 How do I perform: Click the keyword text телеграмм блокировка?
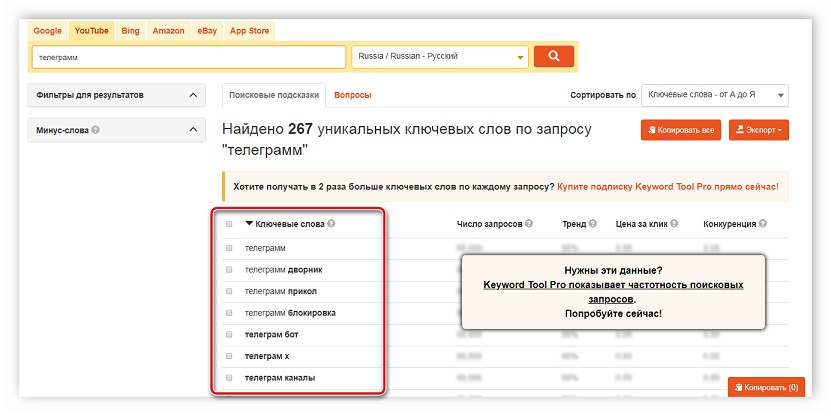[x=290, y=313]
